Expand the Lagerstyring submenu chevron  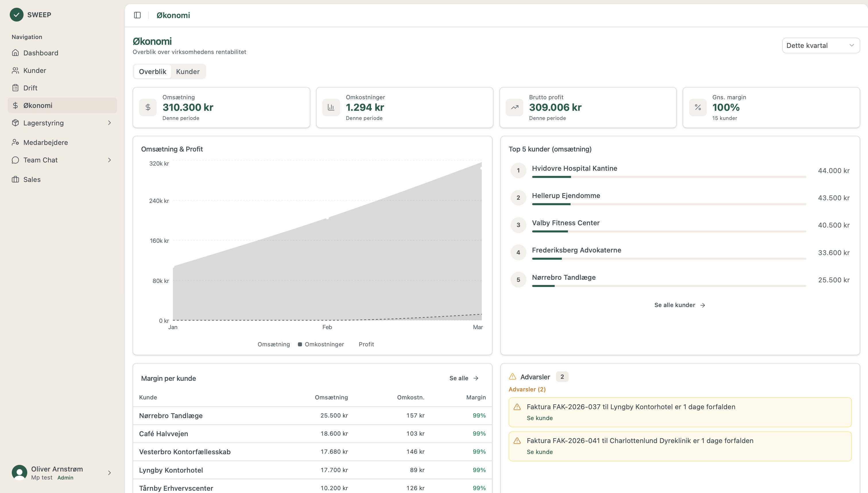point(109,123)
